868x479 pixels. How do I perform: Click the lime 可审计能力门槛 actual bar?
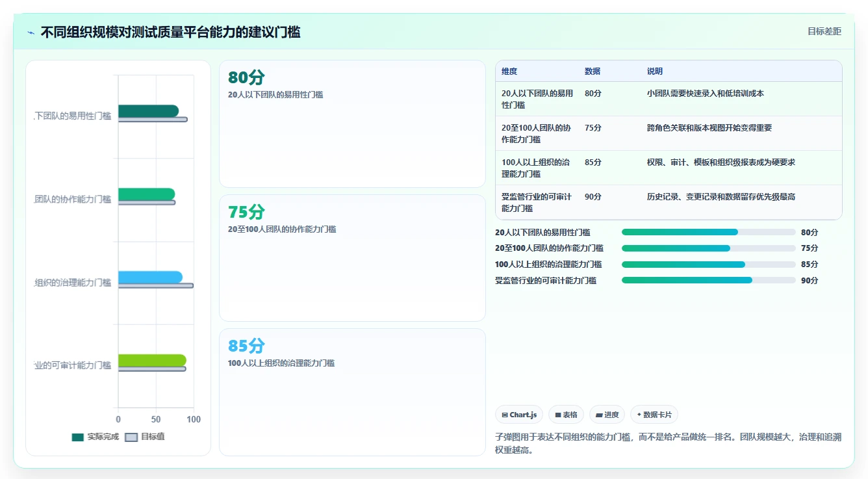tap(152, 360)
